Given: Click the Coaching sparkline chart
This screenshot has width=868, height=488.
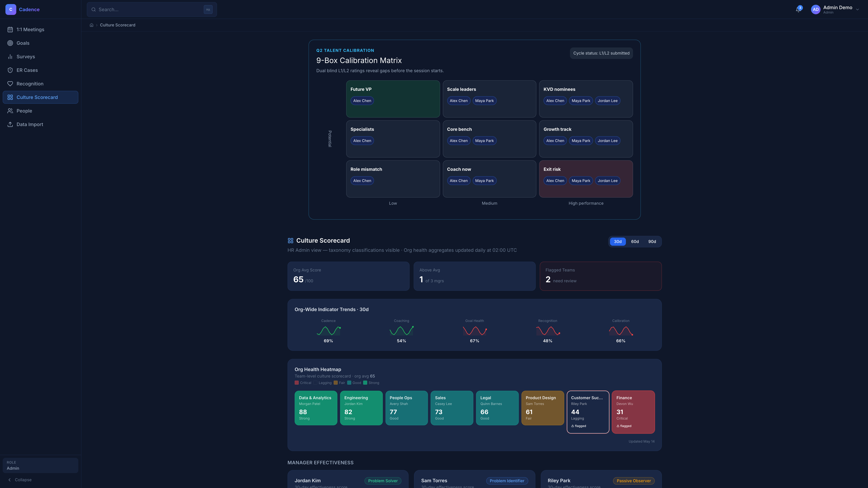Looking at the screenshot, I should (402, 331).
